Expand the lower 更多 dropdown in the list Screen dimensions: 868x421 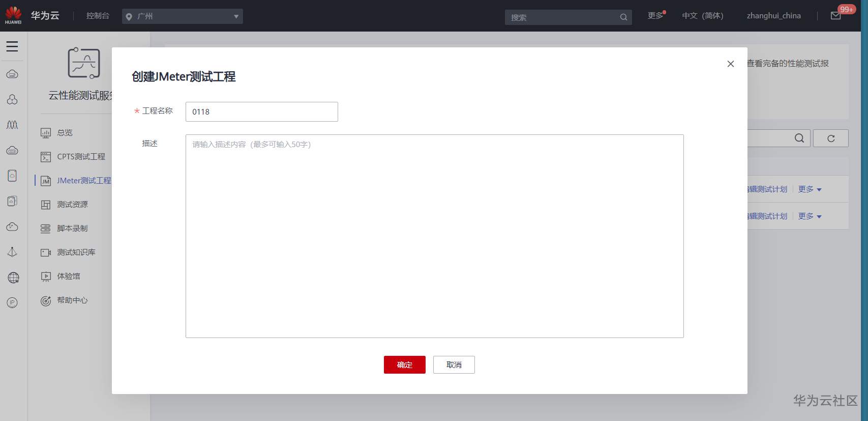[x=810, y=216]
